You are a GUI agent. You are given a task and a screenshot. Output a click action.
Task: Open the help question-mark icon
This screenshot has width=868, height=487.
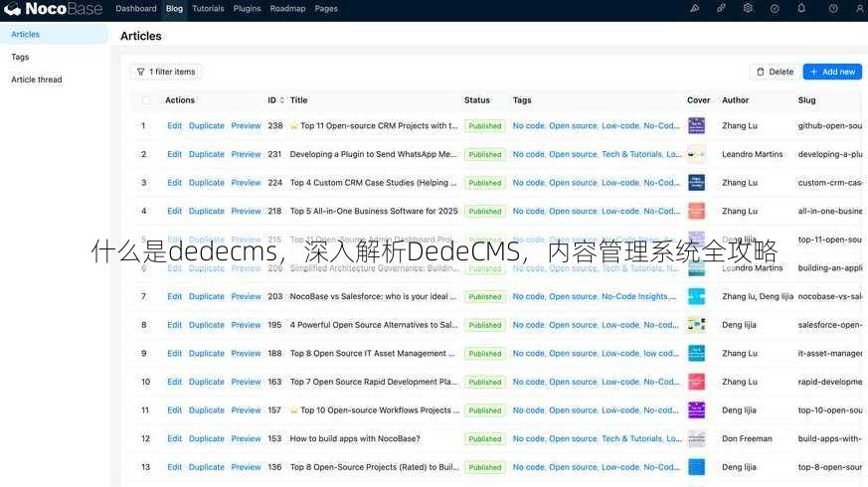(832, 8)
